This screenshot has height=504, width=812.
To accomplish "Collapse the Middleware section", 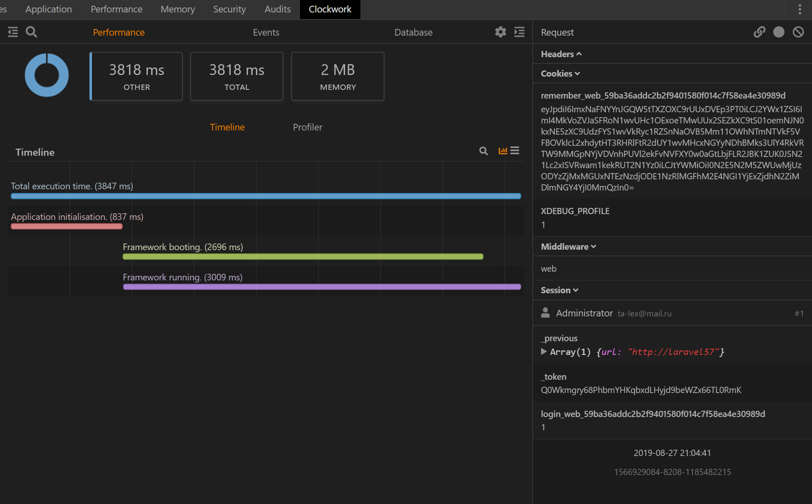I will click(x=568, y=246).
